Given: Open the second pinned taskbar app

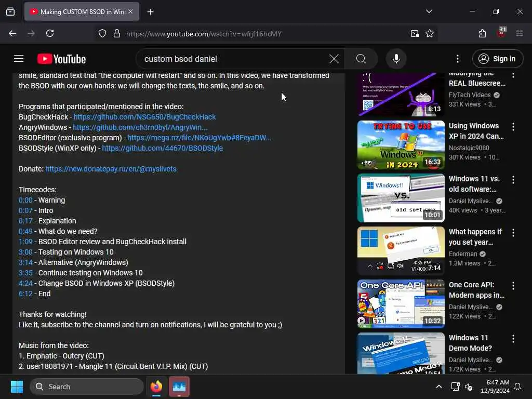Looking at the screenshot, I should tap(179, 387).
